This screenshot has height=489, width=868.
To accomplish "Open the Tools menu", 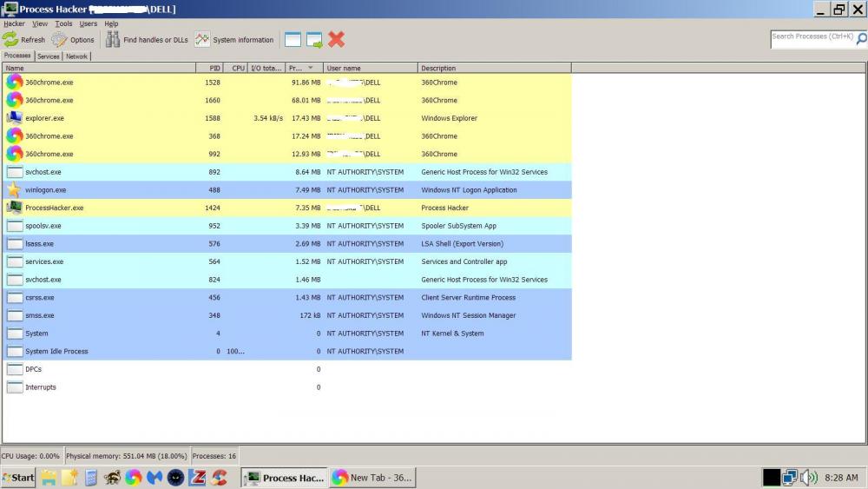I will (63, 24).
